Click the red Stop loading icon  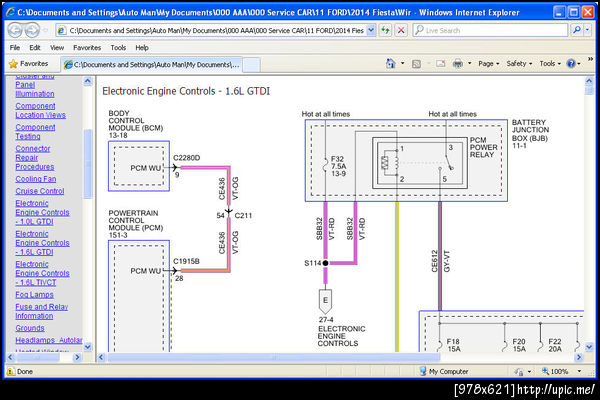(401, 30)
